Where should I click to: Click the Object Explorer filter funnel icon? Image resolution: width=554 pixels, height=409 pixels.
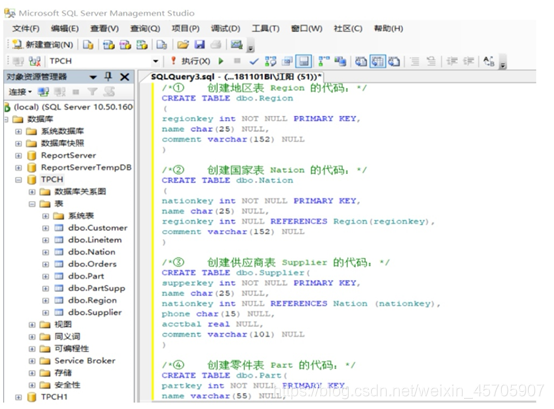point(93,92)
